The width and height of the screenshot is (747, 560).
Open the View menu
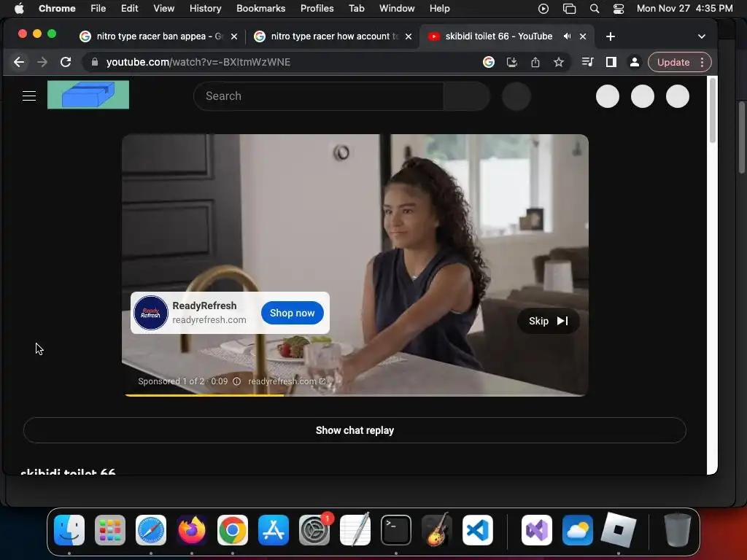click(164, 8)
